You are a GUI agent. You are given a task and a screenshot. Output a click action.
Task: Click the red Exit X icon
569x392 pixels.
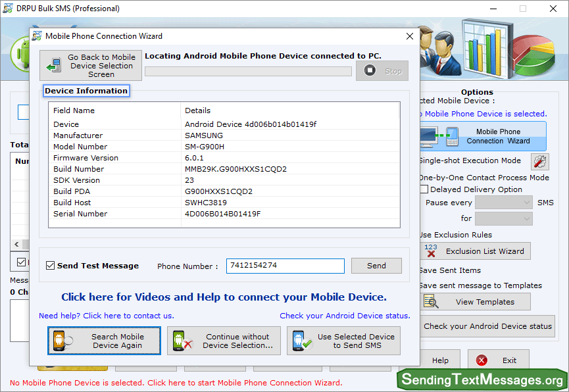tap(482, 360)
